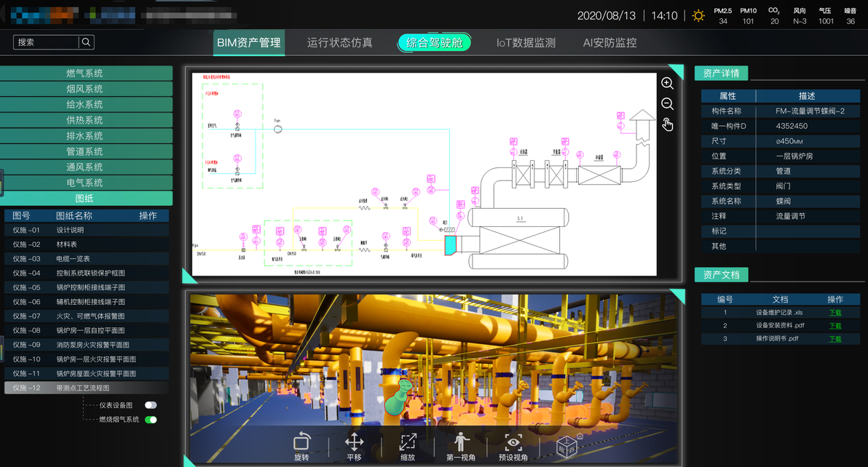Viewport: 868px width, 467px height.
Task: Download the 操作说明书.pdf file
Action: point(835,339)
